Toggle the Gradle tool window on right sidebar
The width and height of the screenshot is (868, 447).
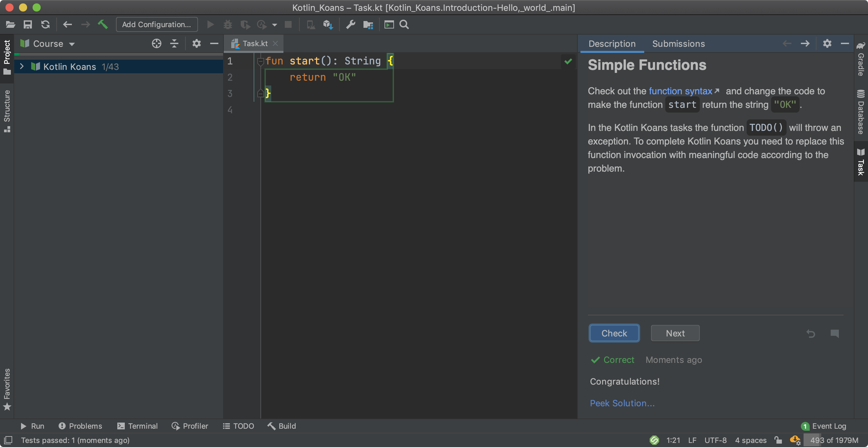click(861, 59)
